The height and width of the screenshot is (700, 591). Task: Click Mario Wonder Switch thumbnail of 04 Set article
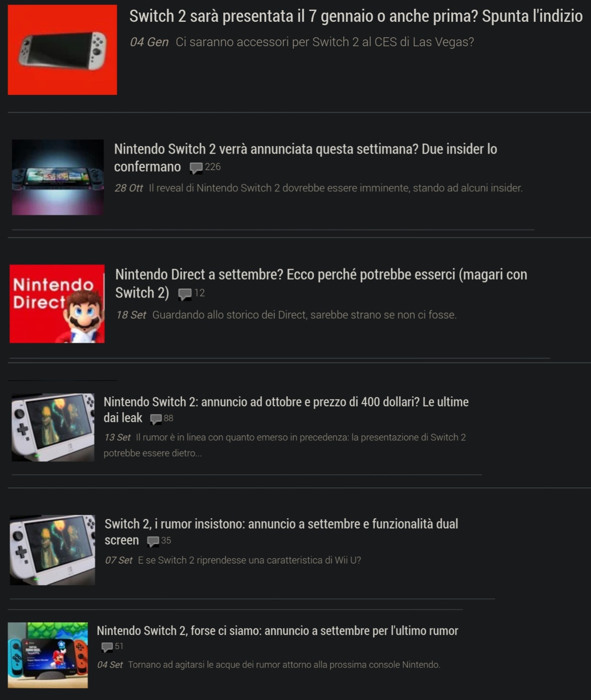[x=48, y=655]
